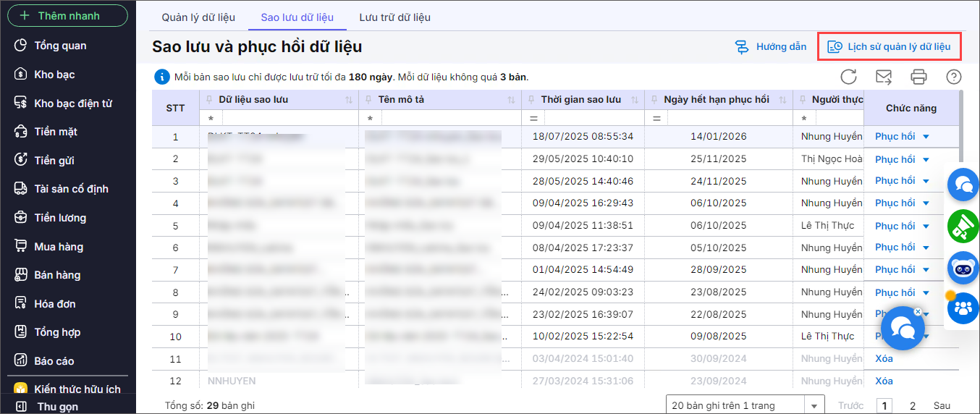Select Tiền lương sidebar icon

[x=21, y=218]
